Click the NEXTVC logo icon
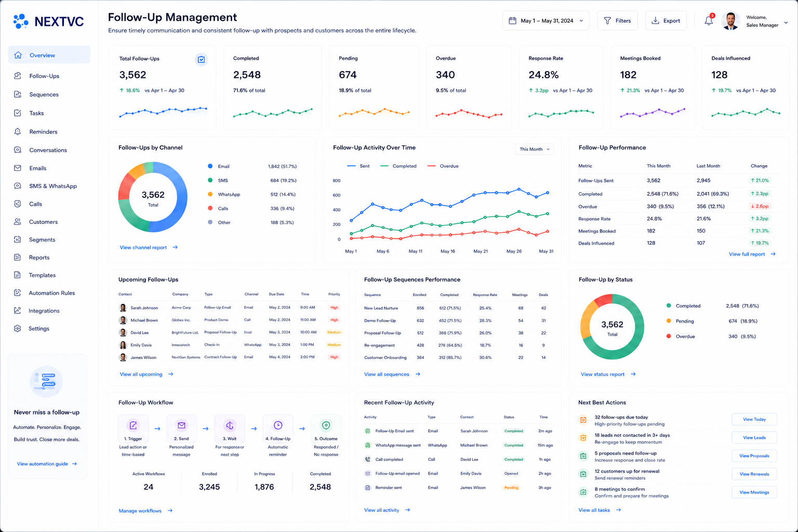 click(x=21, y=21)
